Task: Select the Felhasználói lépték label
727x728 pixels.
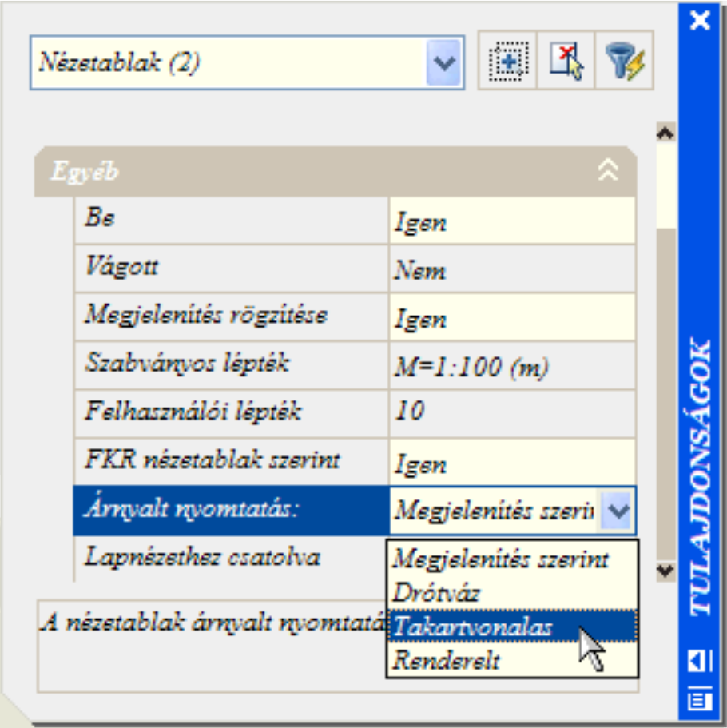Action: point(231,414)
